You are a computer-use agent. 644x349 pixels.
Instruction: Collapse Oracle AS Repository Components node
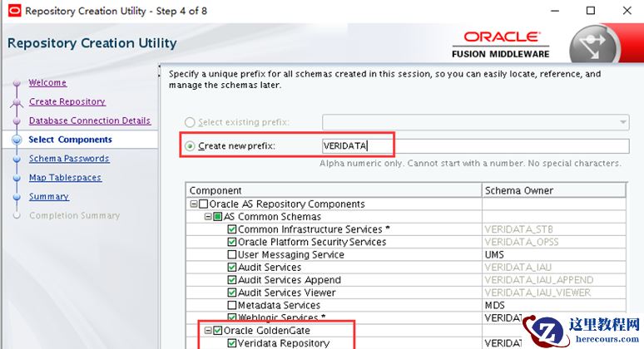pyautogui.click(x=194, y=204)
